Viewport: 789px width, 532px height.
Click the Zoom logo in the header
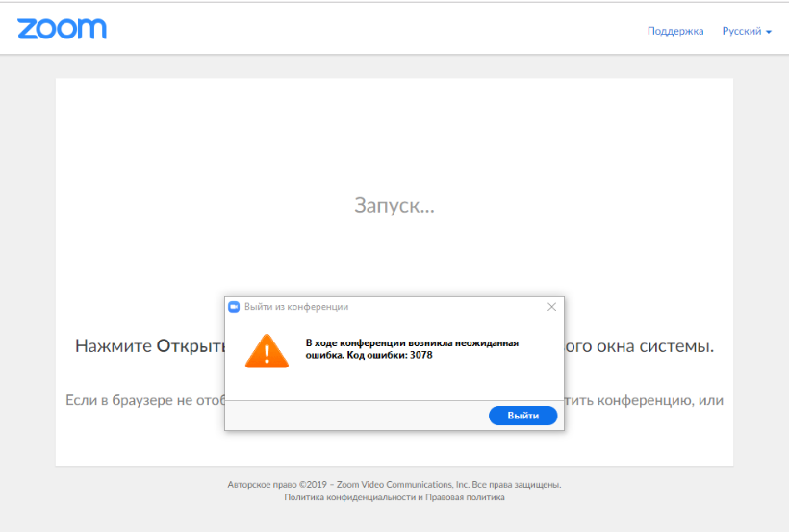tap(62, 29)
